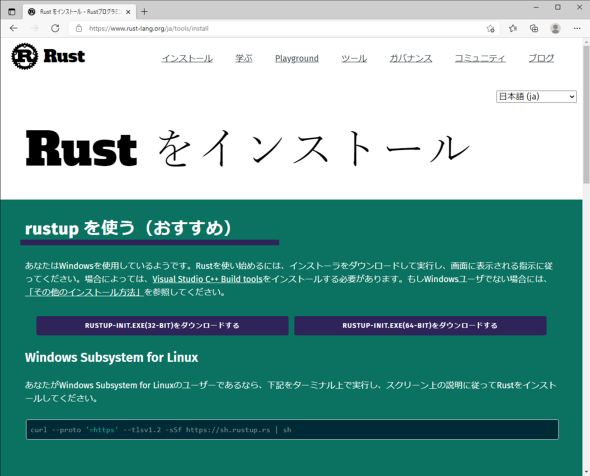Open the コミュニティ nav link
The height and width of the screenshot is (476, 590).
(480, 59)
